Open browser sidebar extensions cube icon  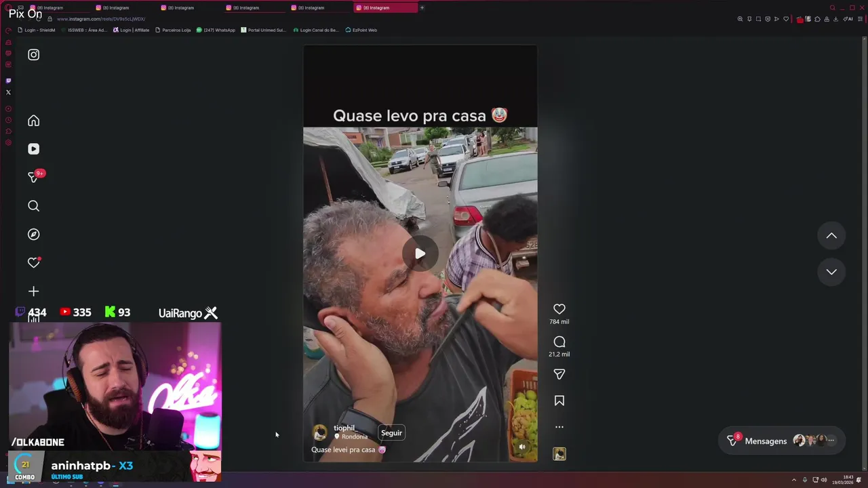click(x=8, y=131)
